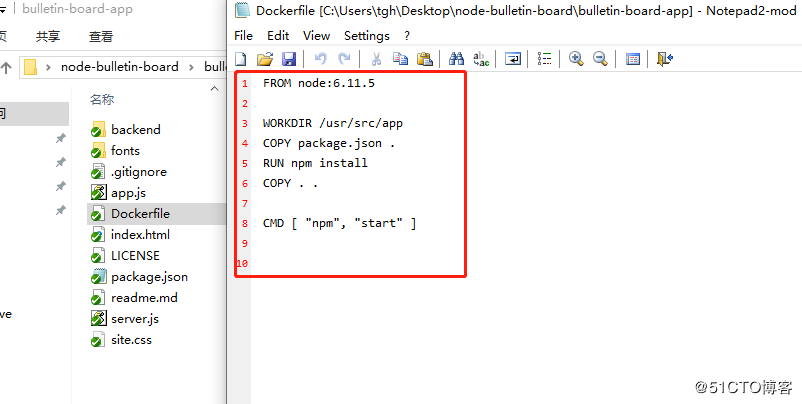The height and width of the screenshot is (404, 802).
Task: Open the View menu in Notepad2
Action: point(316,35)
